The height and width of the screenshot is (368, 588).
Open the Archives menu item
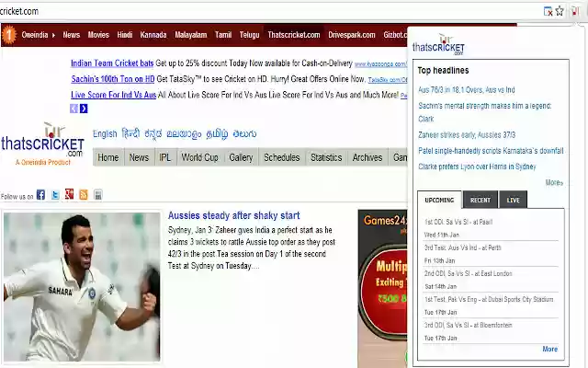click(367, 157)
